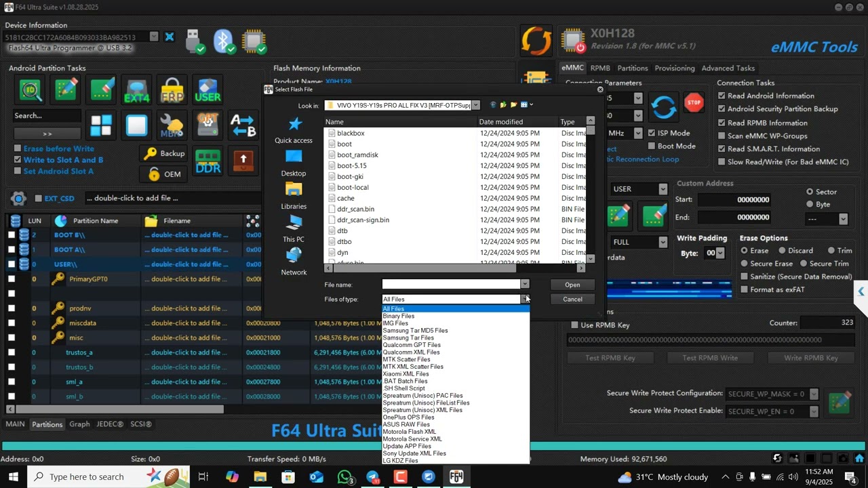The image size is (868, 488).
Task: Toggle the EXT_CSD checkbox
Action: pyautogui.click(x=39, y=199)
